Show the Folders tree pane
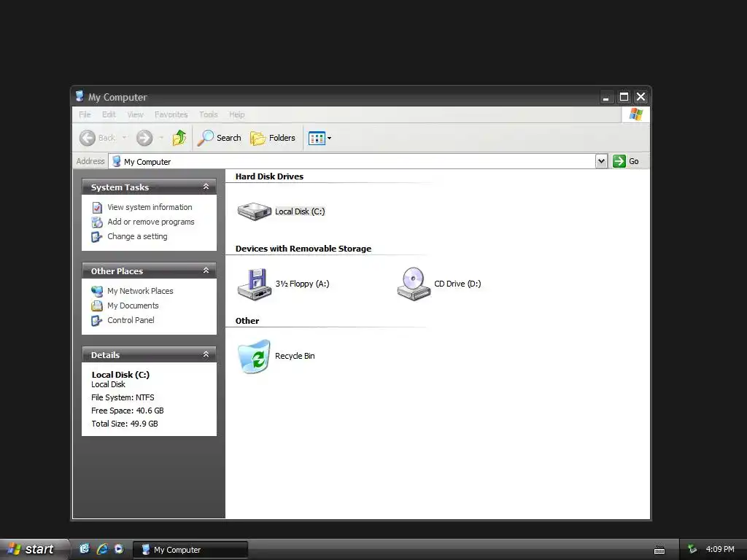This screenshot has width=747, height=560. tap(273, 138)
